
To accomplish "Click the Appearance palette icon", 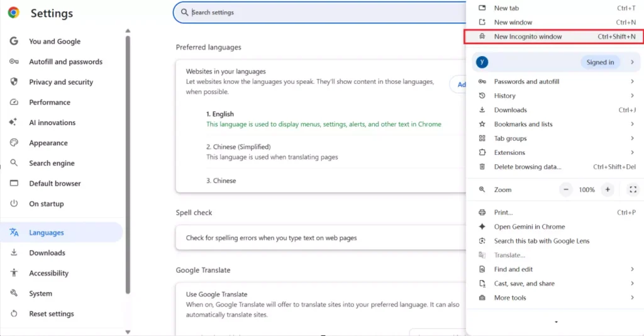I will tap(14, 143).
